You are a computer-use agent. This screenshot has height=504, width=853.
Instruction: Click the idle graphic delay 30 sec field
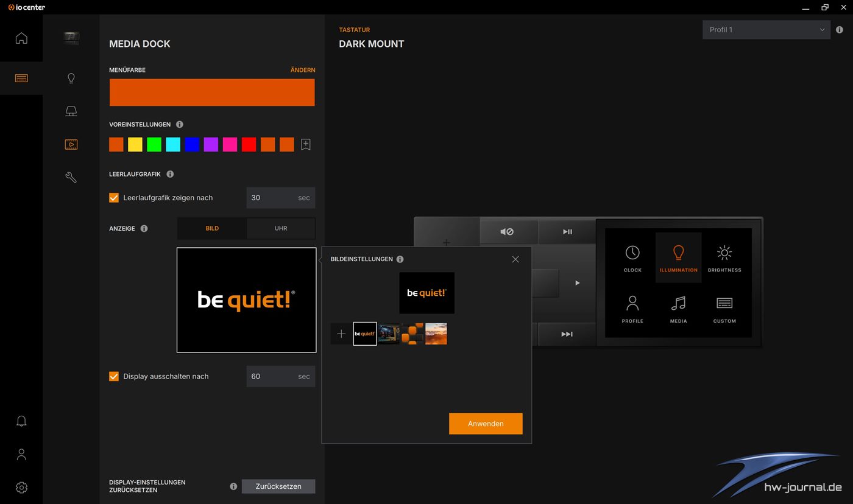coord(281,198)
